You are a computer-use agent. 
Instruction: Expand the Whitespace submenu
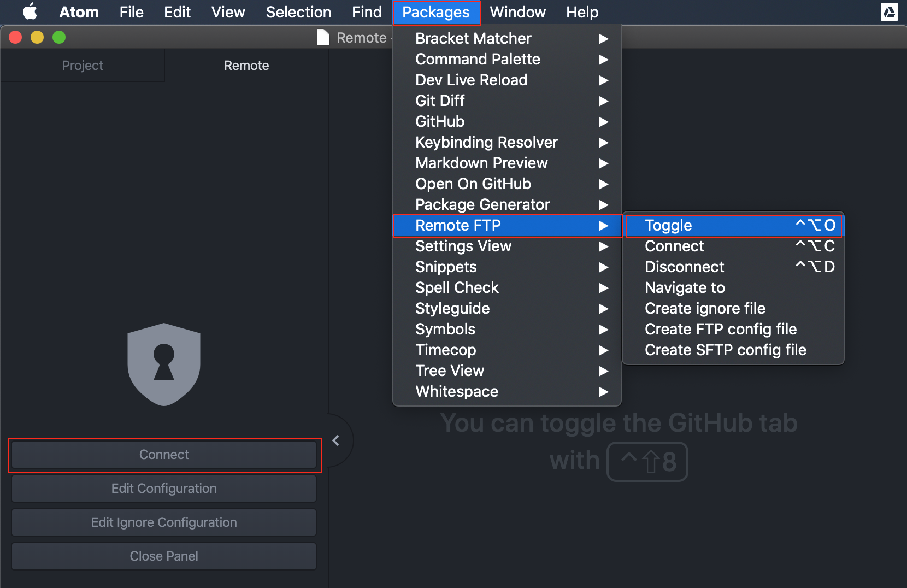[x=507, y=391]
